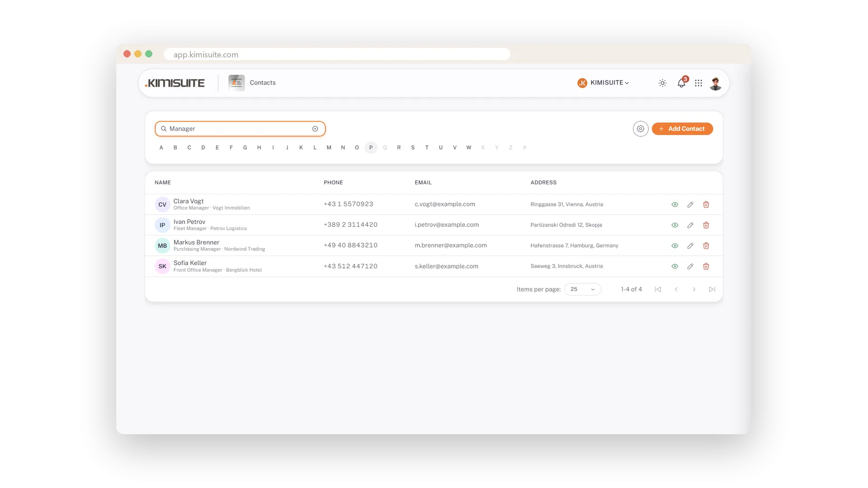View Sofia Keller contact details

675,267
